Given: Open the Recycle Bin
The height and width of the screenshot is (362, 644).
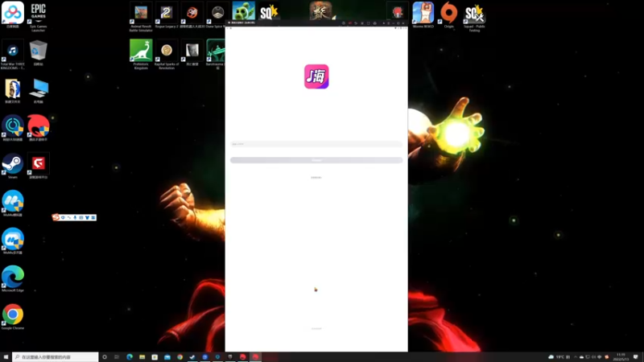Looking at the screenshot, I should pyautogui.click(x=38, y=51).
